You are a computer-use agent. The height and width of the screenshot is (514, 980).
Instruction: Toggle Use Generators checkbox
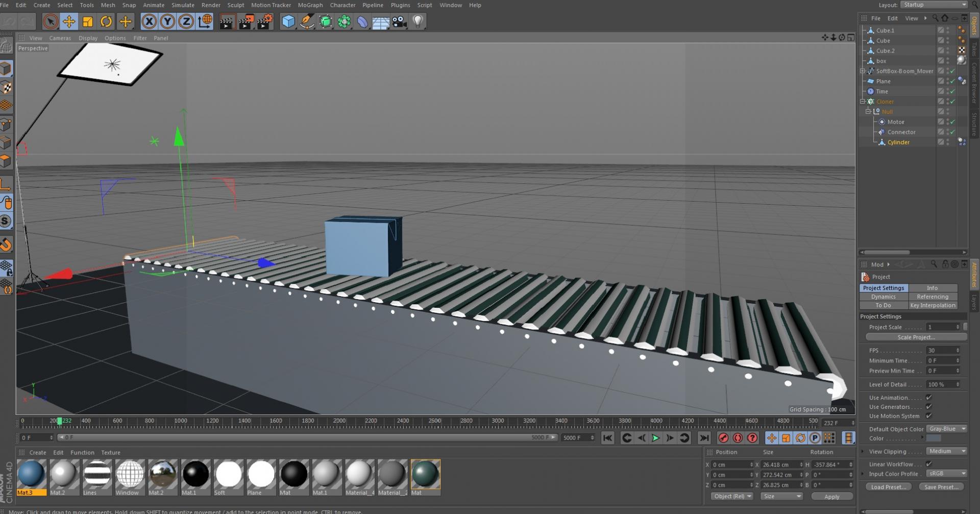[x=929, y=406]
